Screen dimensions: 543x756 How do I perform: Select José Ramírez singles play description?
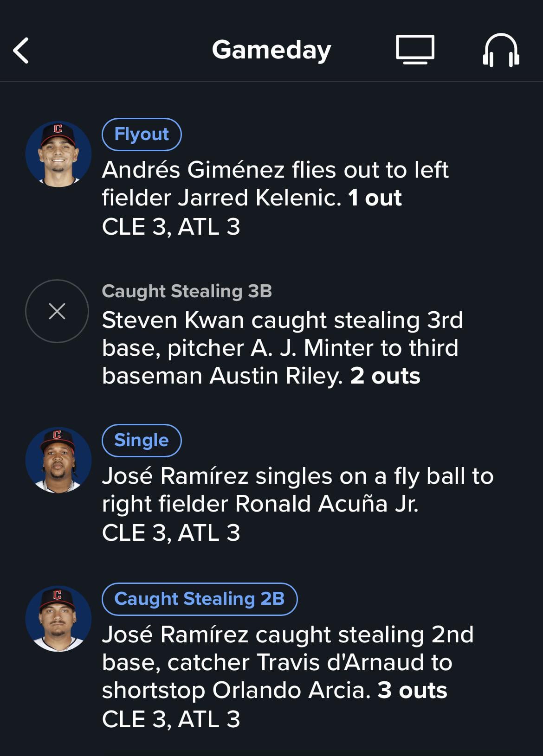click(x=297, y=490)
